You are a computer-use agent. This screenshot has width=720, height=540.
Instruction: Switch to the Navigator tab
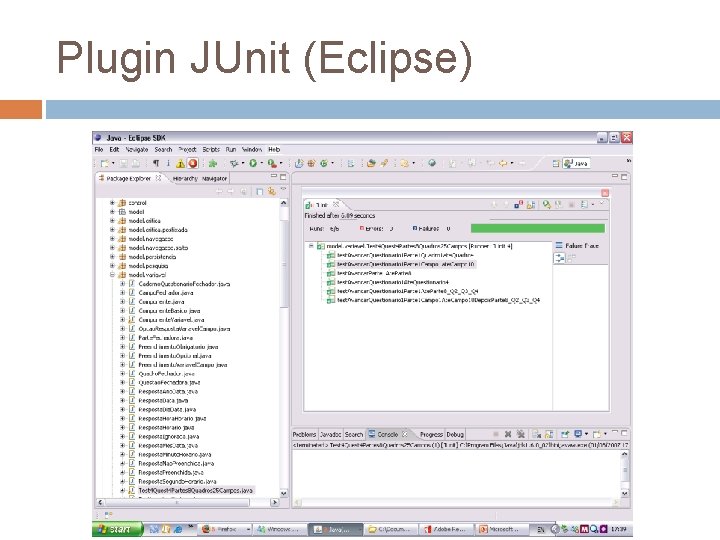pos(214,179)
